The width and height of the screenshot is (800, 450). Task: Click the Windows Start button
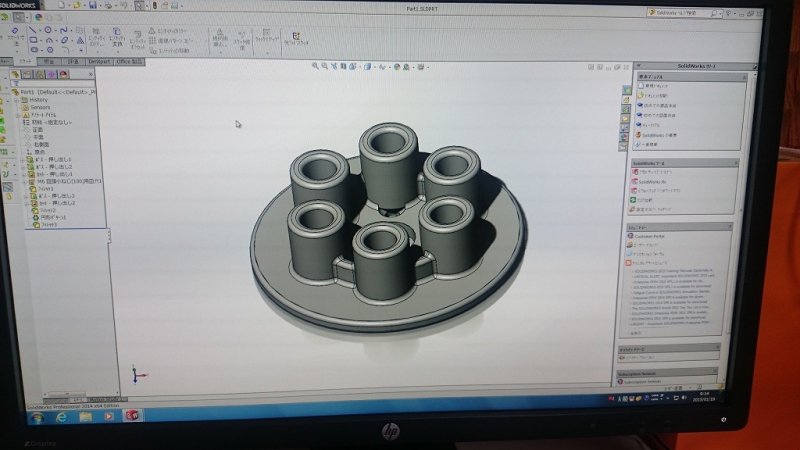point(37,418)
